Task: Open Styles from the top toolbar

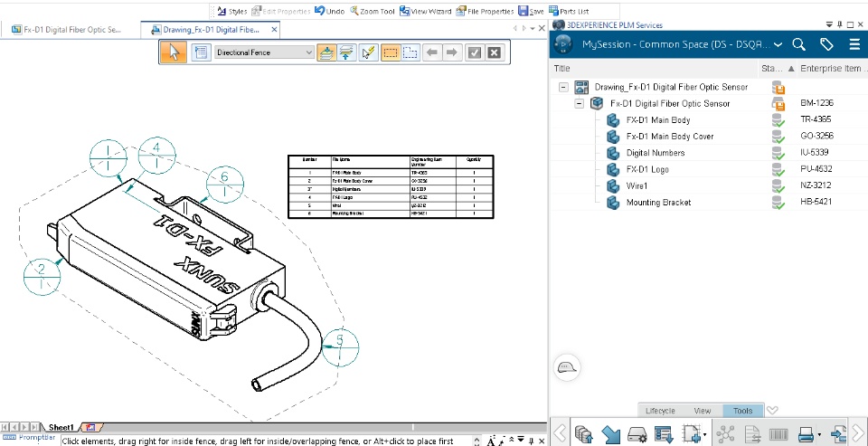Action: click(x=232, y=11)
